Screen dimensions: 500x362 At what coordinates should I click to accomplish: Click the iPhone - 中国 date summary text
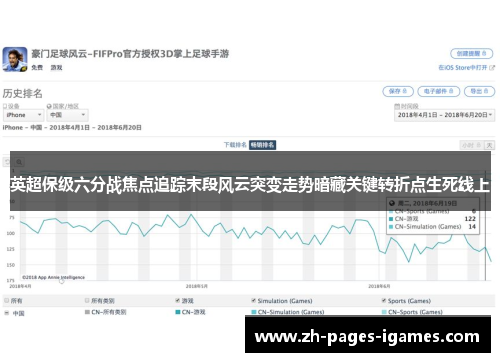coord(72,128)
